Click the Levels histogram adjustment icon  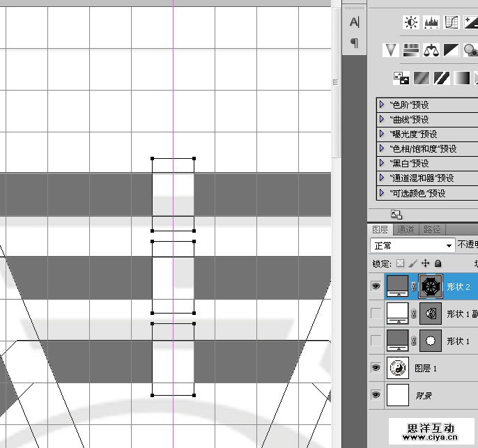coord(431,23)
